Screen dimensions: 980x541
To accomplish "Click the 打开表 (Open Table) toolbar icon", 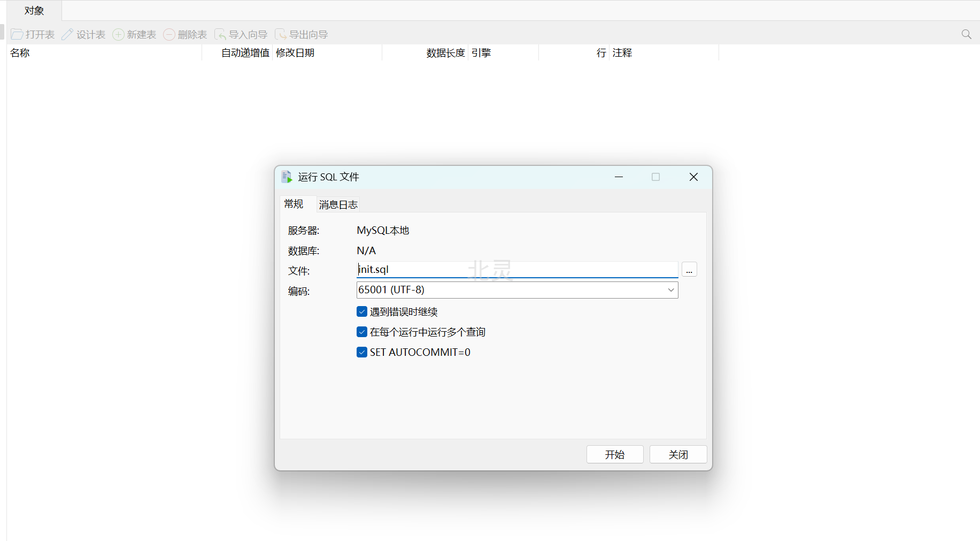I will [x=17, y=35].
